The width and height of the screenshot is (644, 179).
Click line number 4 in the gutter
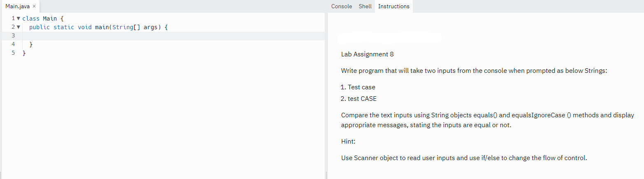click(x=13, y=44)
